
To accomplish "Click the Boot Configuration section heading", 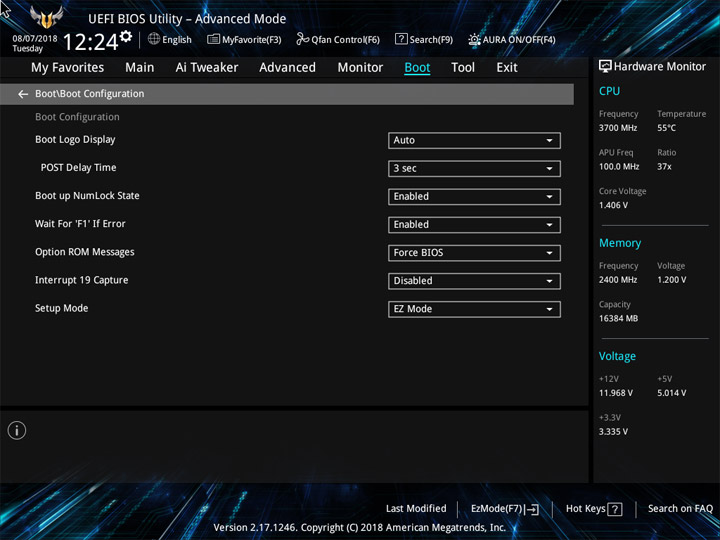I will (x=77, y=117).
